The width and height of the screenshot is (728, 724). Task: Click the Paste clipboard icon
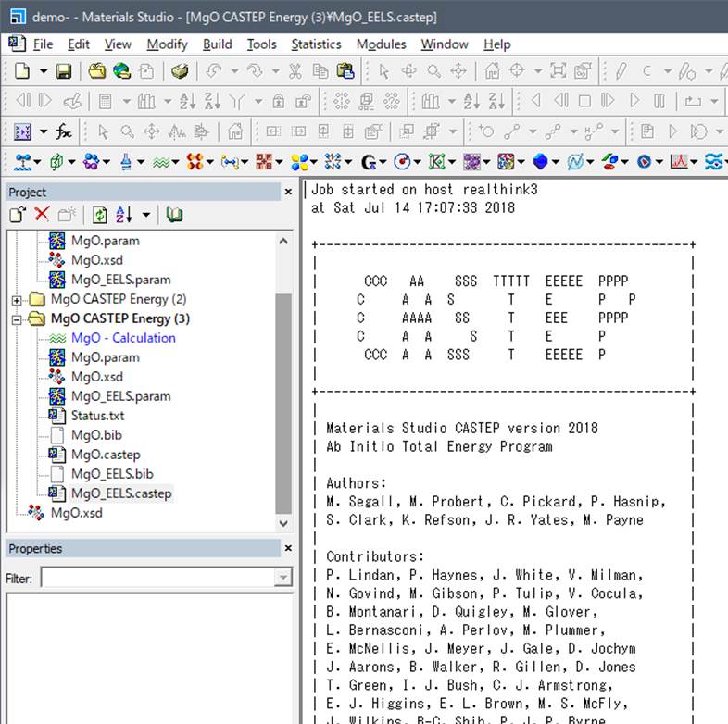click(x=345, y=71)
